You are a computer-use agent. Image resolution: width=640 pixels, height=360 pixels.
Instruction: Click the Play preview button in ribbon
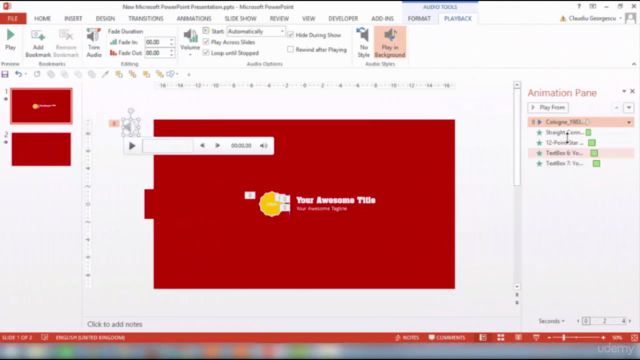tap(10, 40)
